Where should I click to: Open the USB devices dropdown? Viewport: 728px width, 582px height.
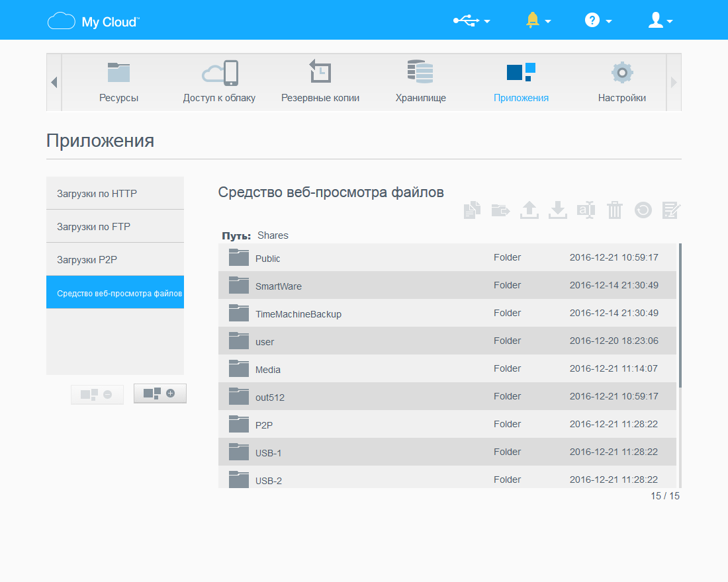[471, 20]
